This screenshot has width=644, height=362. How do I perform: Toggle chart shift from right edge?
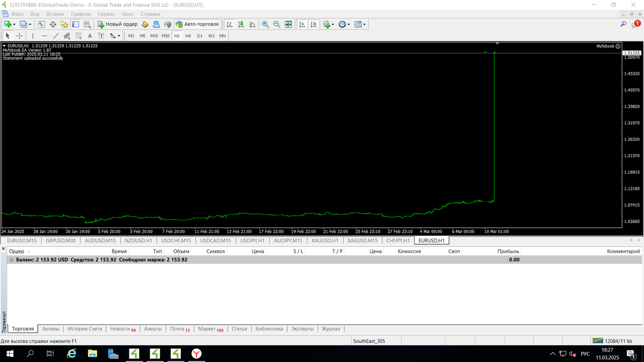314,24
